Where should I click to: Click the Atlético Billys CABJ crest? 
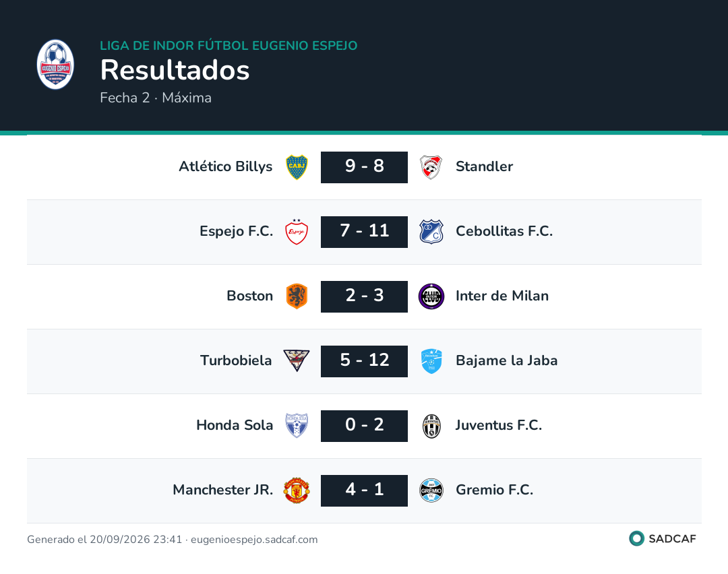pos(297,167)
